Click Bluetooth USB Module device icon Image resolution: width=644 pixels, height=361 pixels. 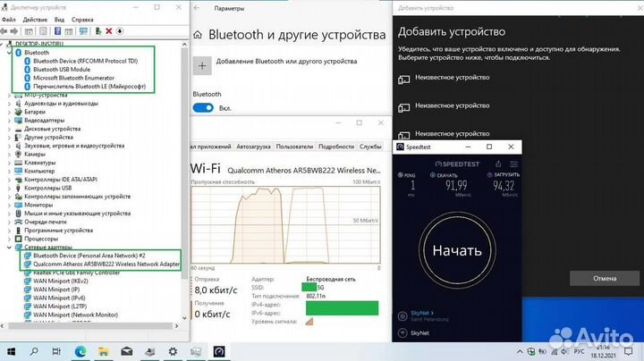[x=27, y=70]
